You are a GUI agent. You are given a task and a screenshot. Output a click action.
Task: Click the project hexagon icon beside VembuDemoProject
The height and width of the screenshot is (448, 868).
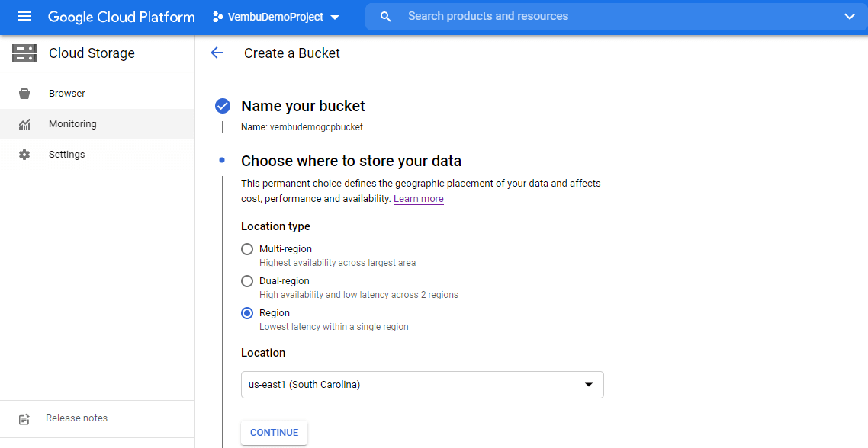(x=217, y=18)
